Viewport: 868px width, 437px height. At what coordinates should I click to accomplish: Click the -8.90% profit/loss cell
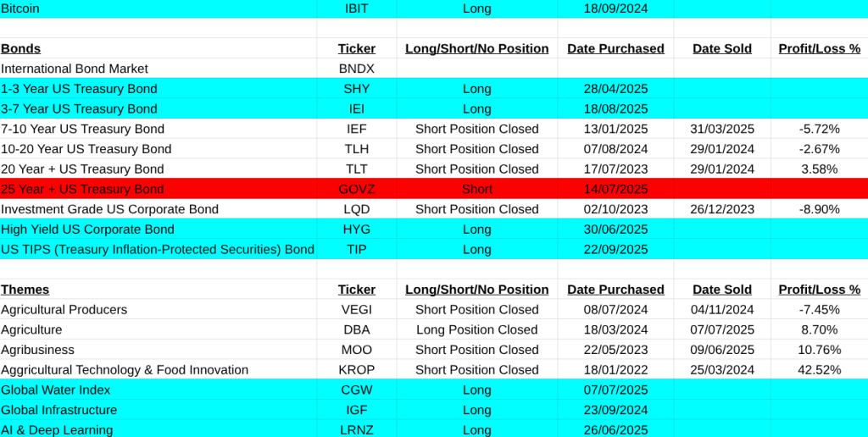coord(819,209)
